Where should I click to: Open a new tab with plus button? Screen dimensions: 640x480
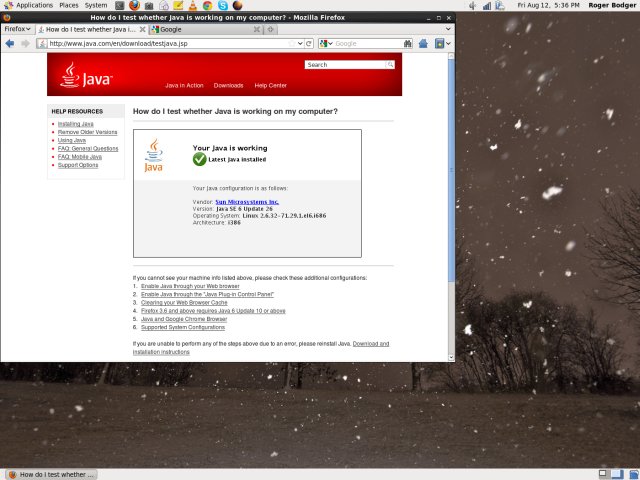click(270, 29)
